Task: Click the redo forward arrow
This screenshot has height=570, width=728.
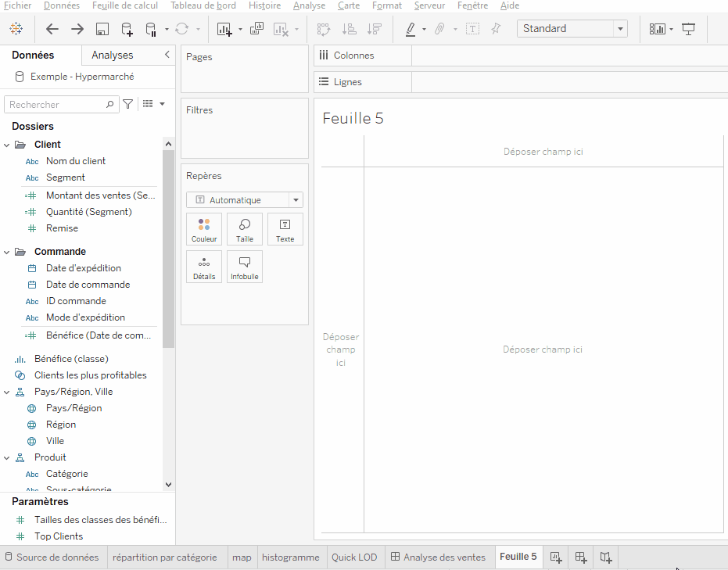Action: point(77,29)
